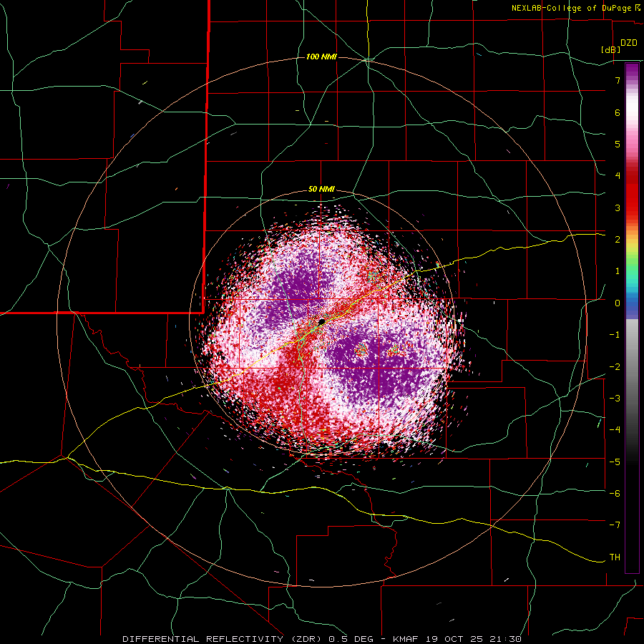Image resolution: width=644 pixels, height=644 pixels.
Task: Click the DIFFERENTIAL REFLECTIVITY (ZDR) caption text
Action: (224, 639)
